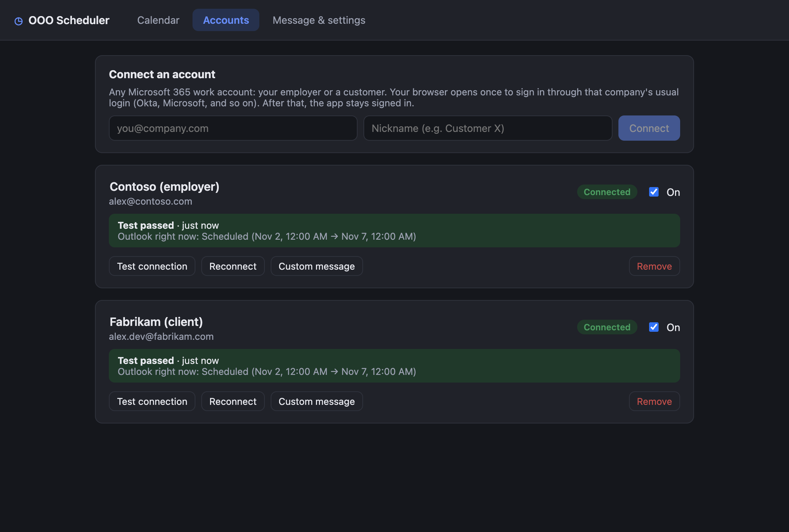789x532 pixels.
Task: Click the OOO Scheduler app title
Action: [69, 20]
